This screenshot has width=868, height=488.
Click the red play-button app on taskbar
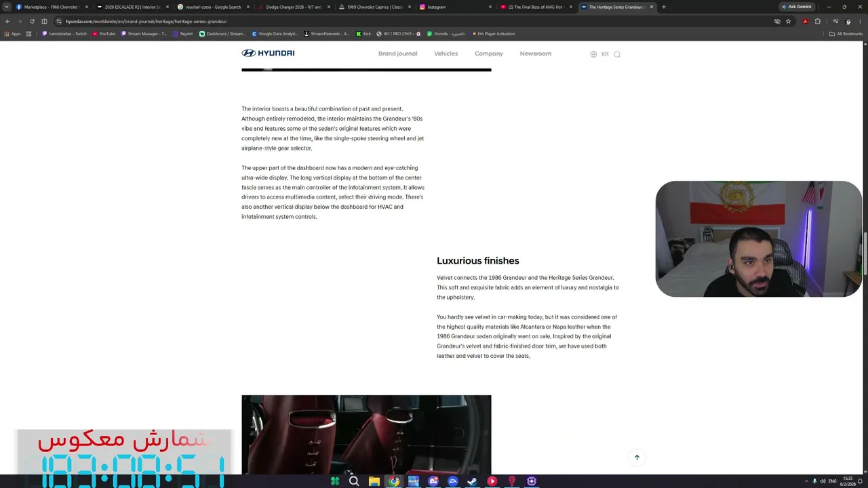coord(492,481)
